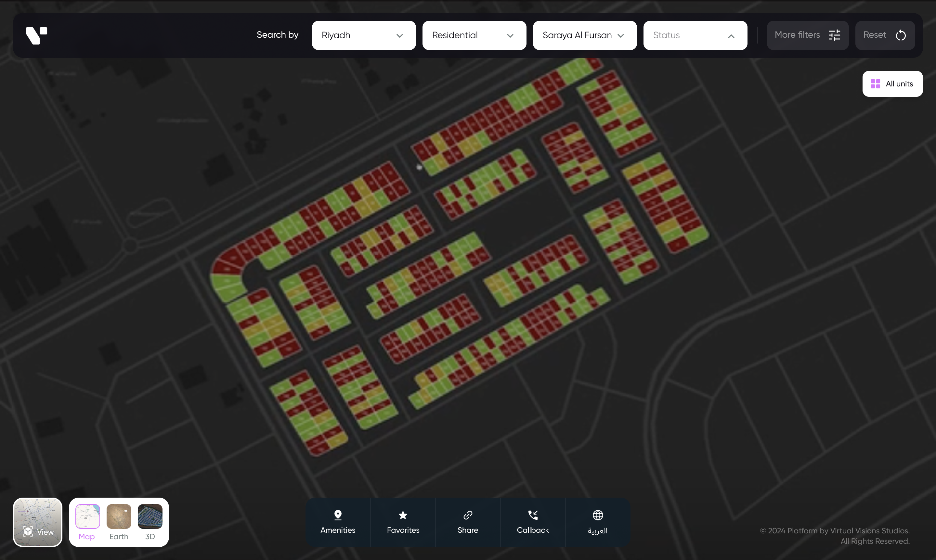This screenshot has width=936, height=560.
Task: Click the All units grid icon
Action: 875,84
